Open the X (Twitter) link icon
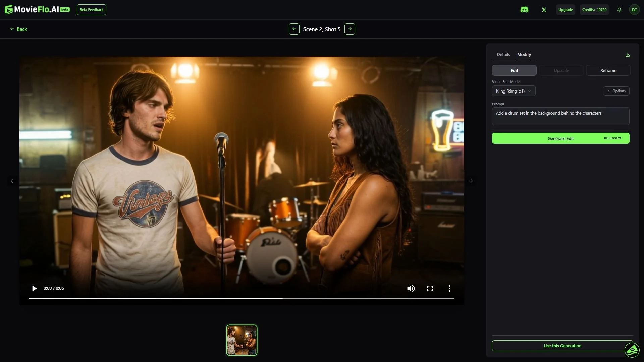 [544, 9]
